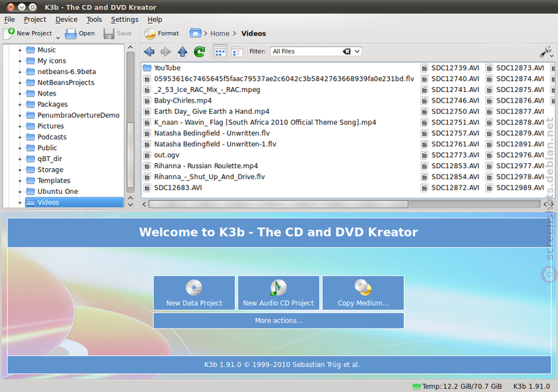Image resolution: width=558 pixels, height=392 pixels.
Task: Open the file browser wrench options menu
Action: click(x=546, y=52)
